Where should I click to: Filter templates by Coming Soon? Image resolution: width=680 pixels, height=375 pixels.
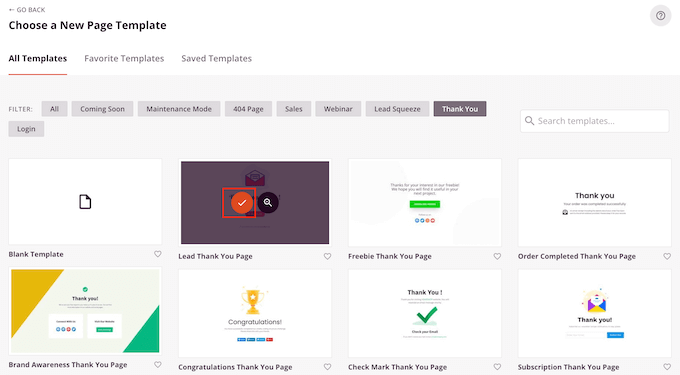point(102,109)
